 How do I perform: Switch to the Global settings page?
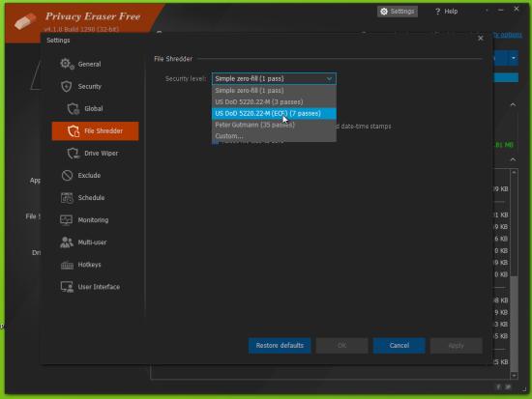95,109
